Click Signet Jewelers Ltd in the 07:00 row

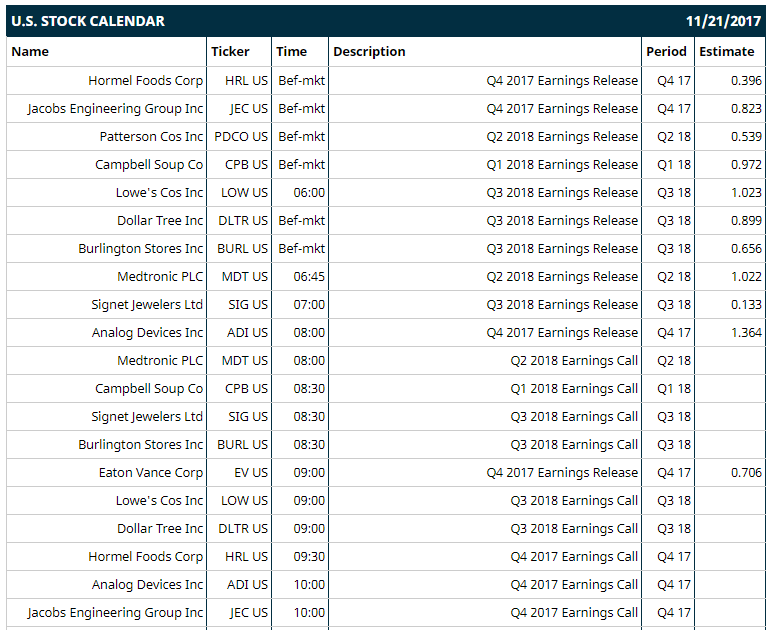[147, 305]
